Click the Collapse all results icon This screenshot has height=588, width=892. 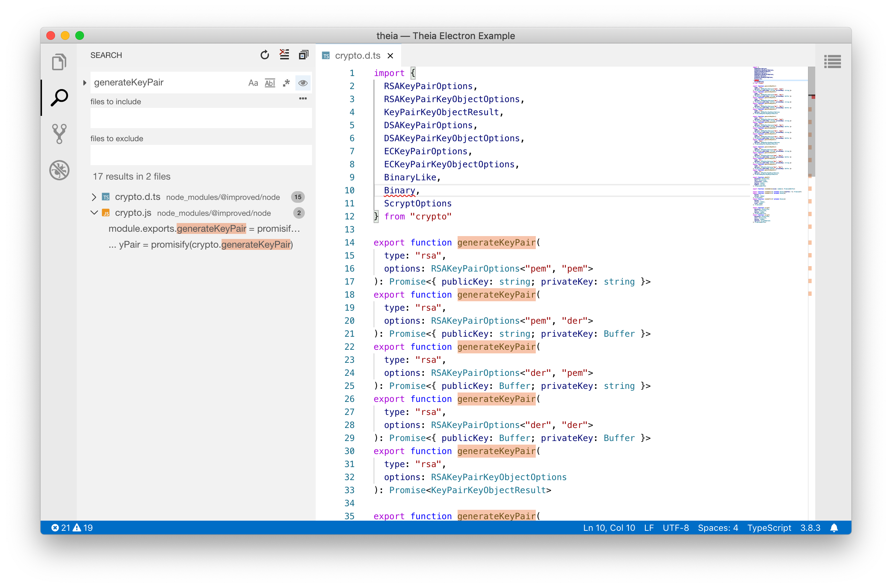pos(303,55)
